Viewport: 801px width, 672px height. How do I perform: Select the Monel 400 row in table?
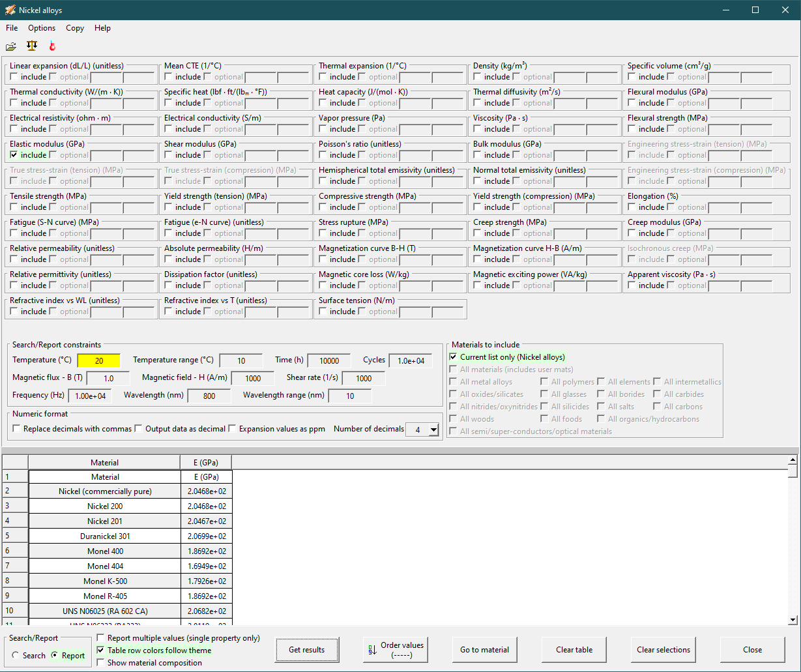point(105,551)
